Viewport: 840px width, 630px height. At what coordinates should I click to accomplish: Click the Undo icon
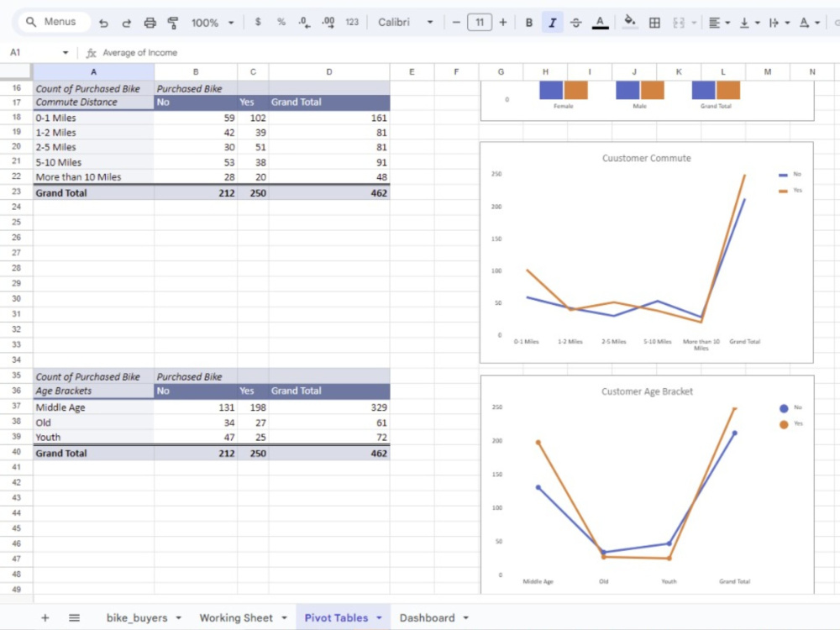(104, 22)
